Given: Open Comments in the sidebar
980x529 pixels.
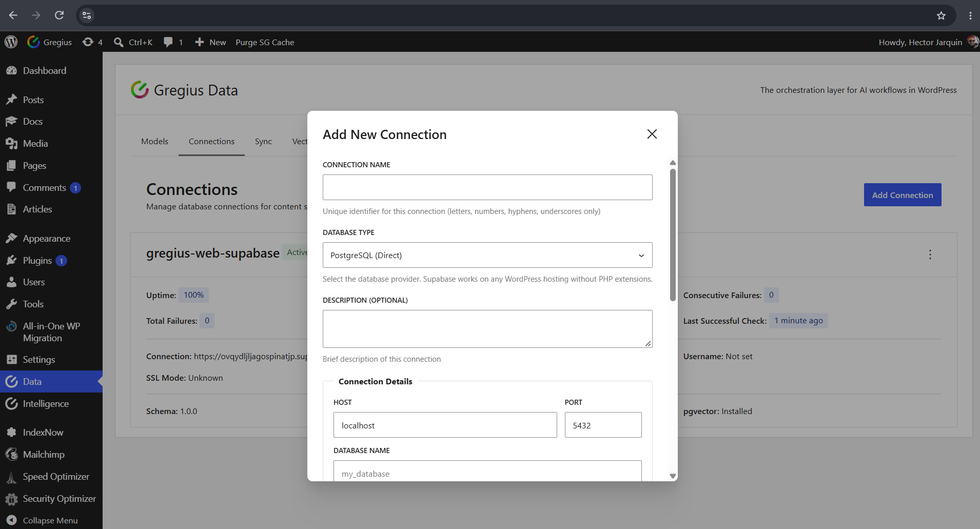Looking at the screenshot, I should click(x=51, y=188).
